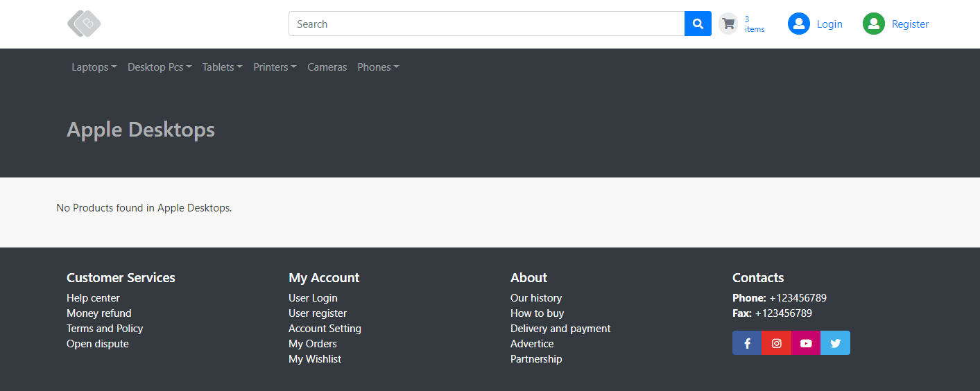980x391 pixels.
Task: Click the blue search magnifier button
Action: 698,24
